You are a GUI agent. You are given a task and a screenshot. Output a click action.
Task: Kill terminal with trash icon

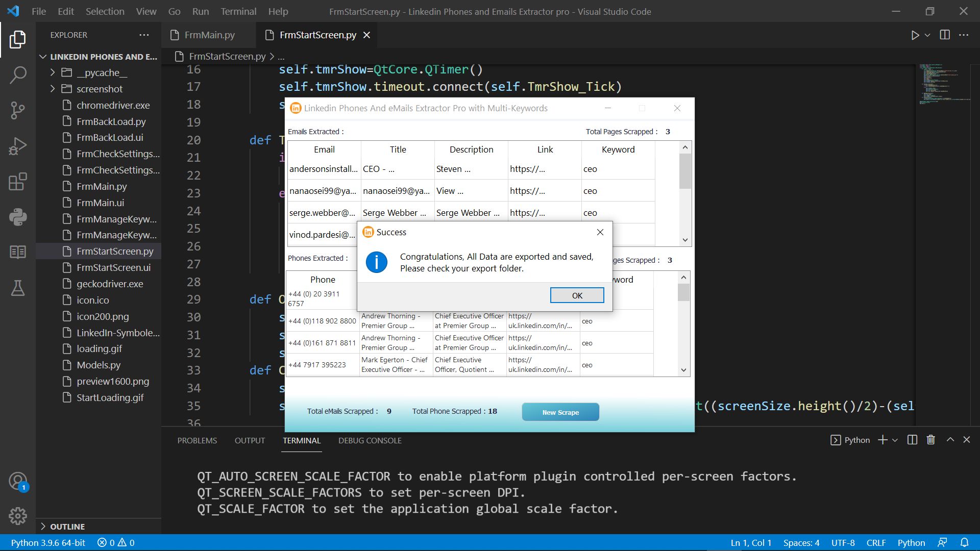click(931, 440)
